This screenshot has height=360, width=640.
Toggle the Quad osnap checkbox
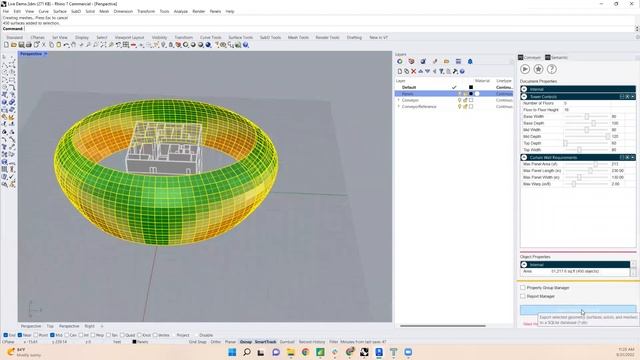click(x=122, y=335)
